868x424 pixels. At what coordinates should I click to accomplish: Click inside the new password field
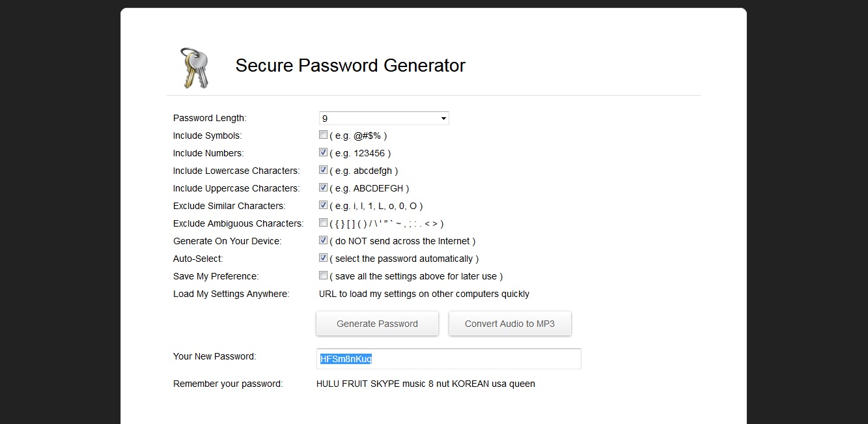point(448,359)
